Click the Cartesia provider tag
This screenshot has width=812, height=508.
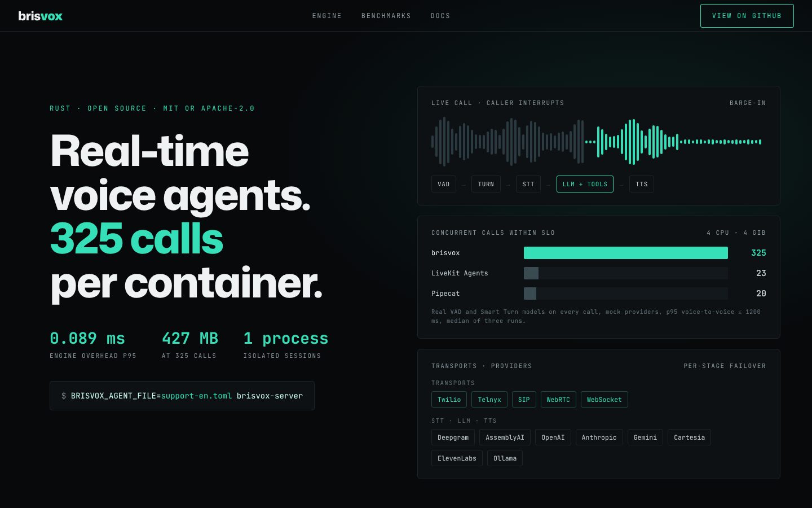689,437
